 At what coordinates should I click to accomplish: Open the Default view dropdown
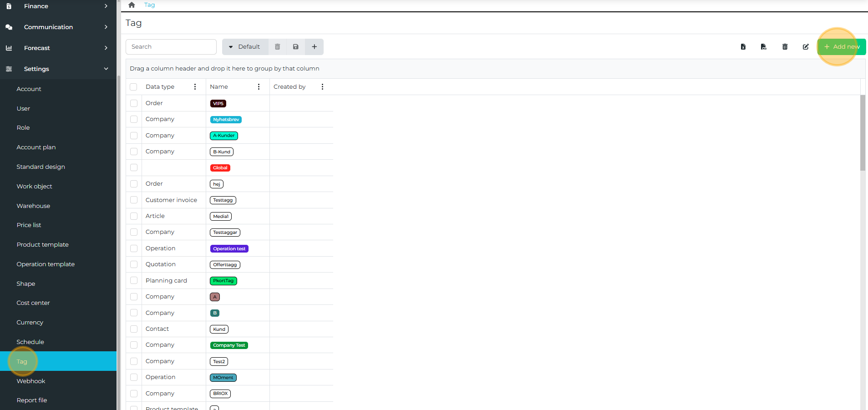point(245,47)
